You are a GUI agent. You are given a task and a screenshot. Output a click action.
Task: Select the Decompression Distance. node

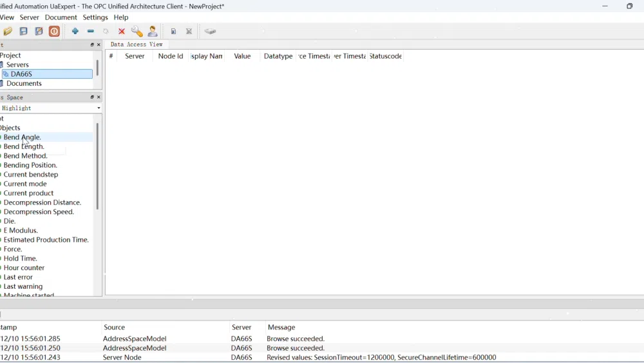click(43, 202)
